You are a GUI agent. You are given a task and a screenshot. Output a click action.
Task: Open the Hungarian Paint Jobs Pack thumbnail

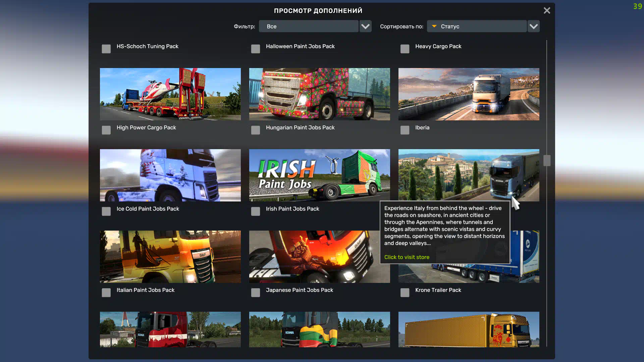[320, 94]
